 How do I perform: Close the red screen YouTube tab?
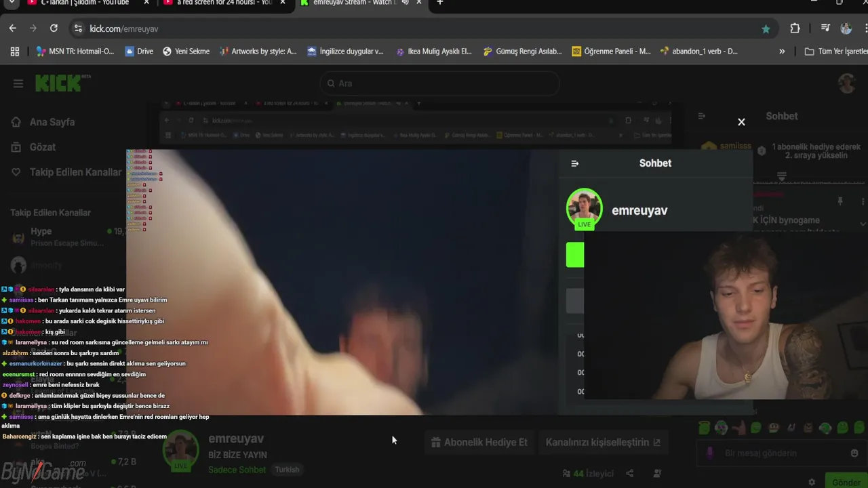283,3
